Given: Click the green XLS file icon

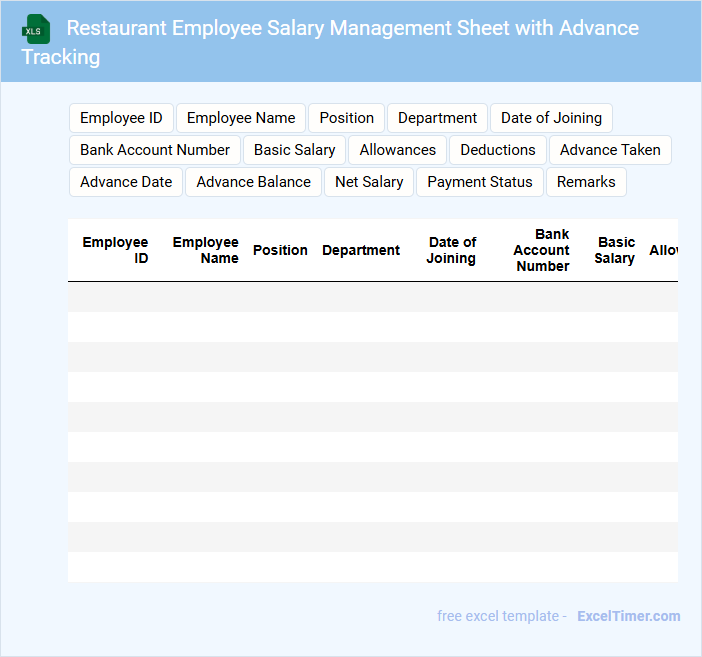Looking at the screenshot, I should coord(36,29).
